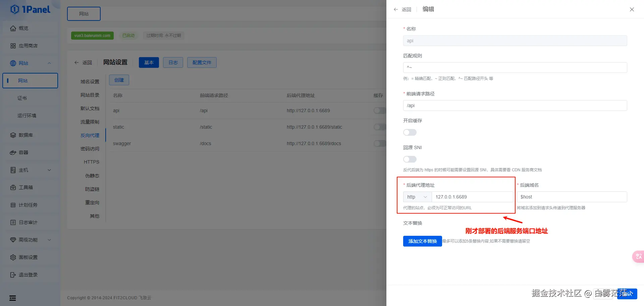Click the 名称 field containing api

tap(515, 41)
